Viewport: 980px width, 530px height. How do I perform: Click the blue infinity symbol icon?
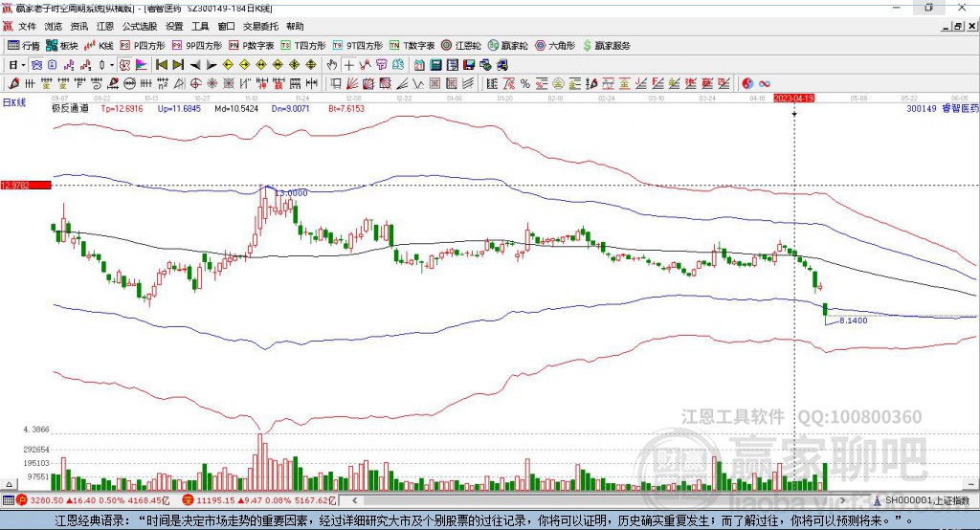click(765, 83)
